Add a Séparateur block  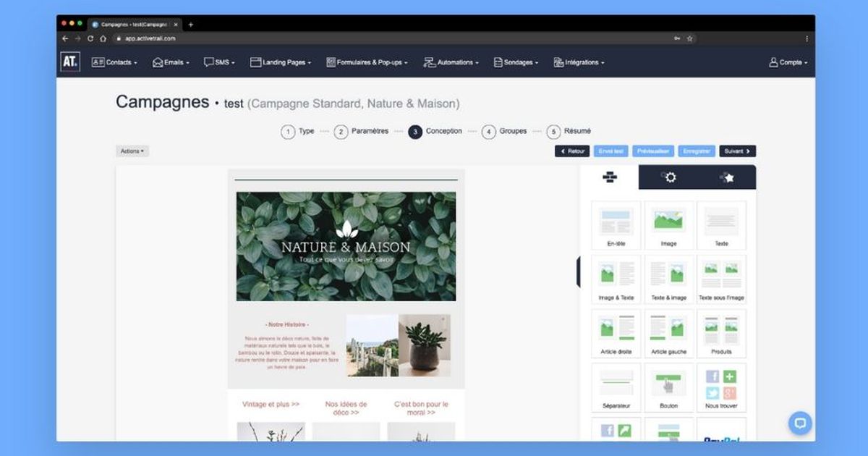coord(616,386)
